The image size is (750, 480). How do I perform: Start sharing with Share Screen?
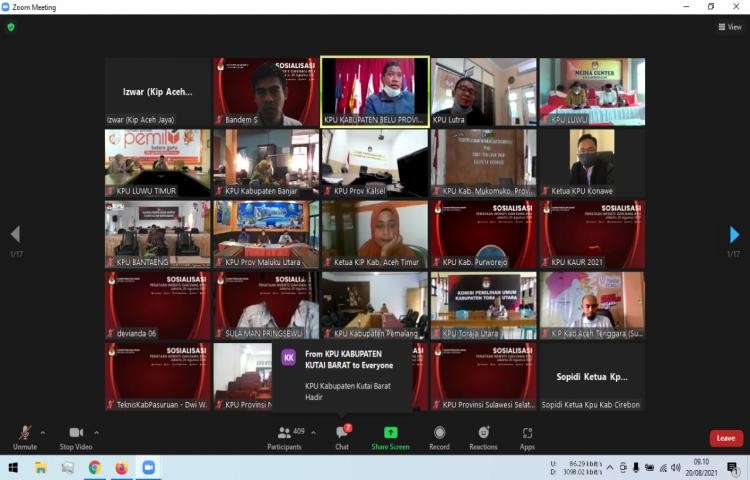[390, 436]
